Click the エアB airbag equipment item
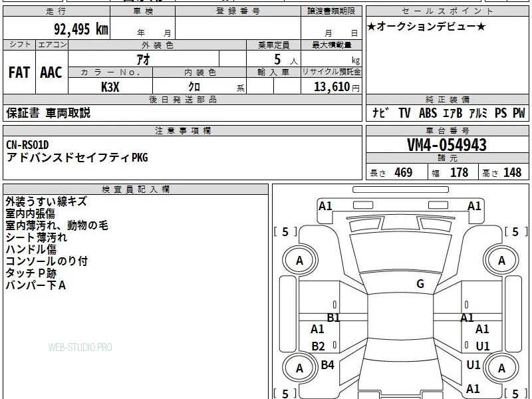 point(453,112)
